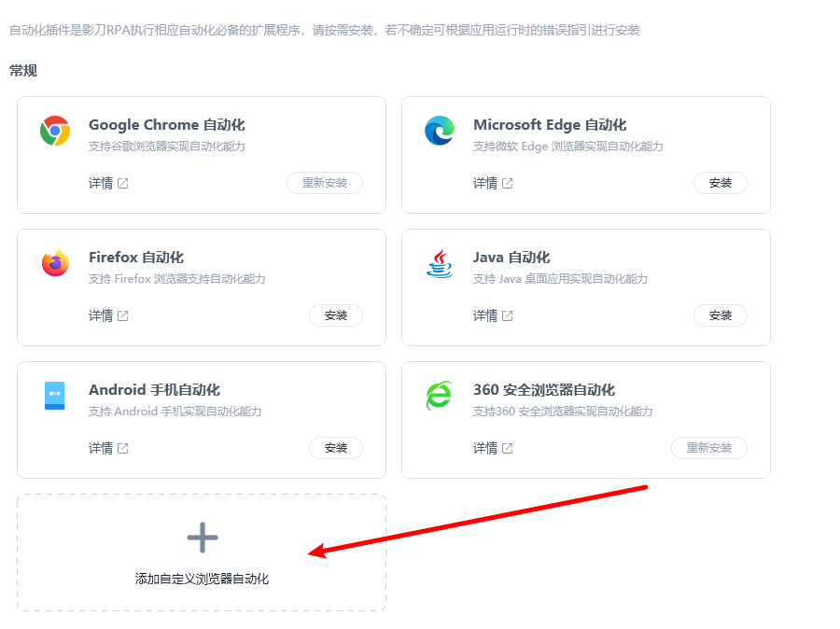840x629 pixels.
Task: Click the 360 secure browser icon
Action: tap(439, 396)
